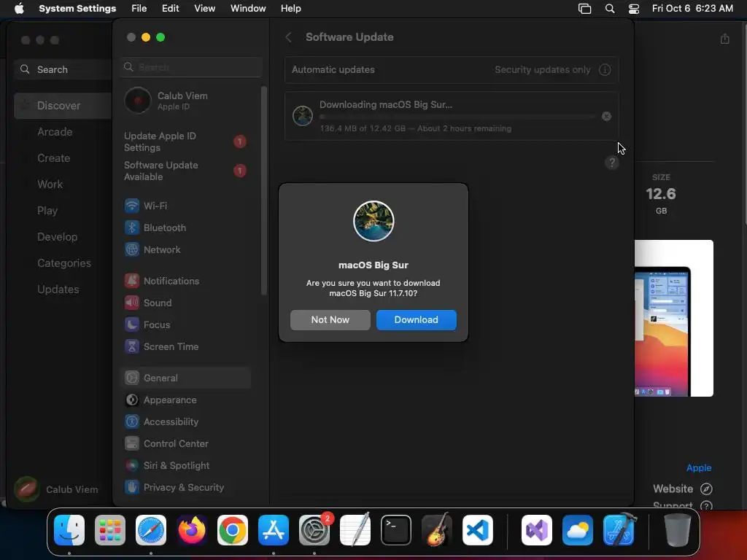
Task: Open Focus moon icon in sidebar
Action: [x=132, y=324]
